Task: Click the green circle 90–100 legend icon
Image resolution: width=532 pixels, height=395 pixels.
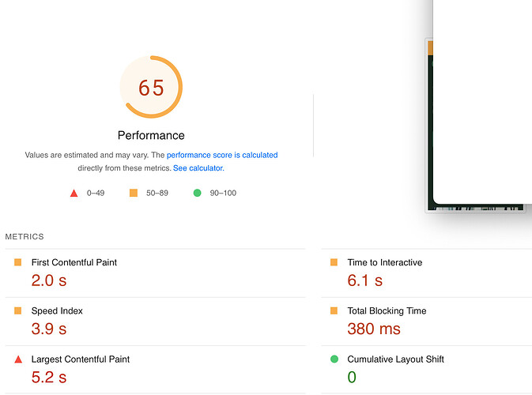Action: [x=197, y=193]
